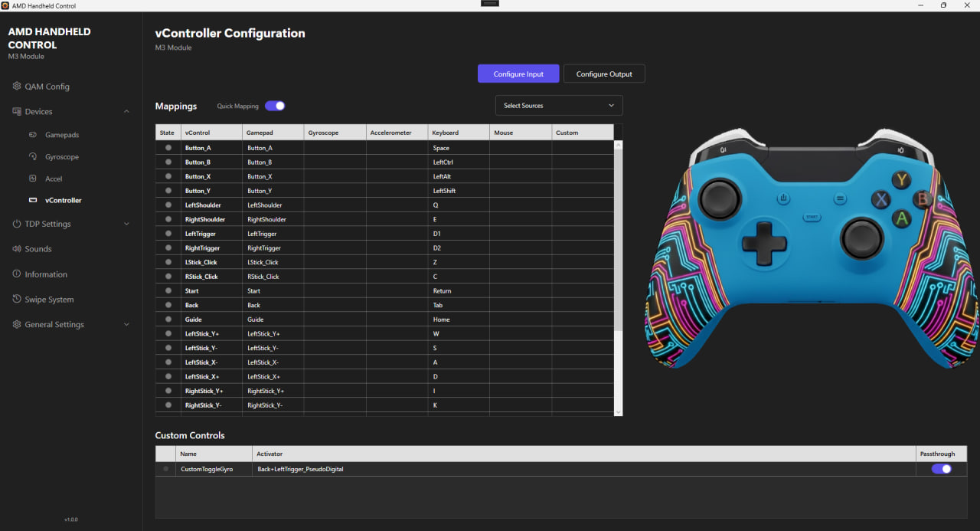The height and width of the screenshot is (531, 980).
Task: Click the Configure Output button
Action: coord(604,74)
